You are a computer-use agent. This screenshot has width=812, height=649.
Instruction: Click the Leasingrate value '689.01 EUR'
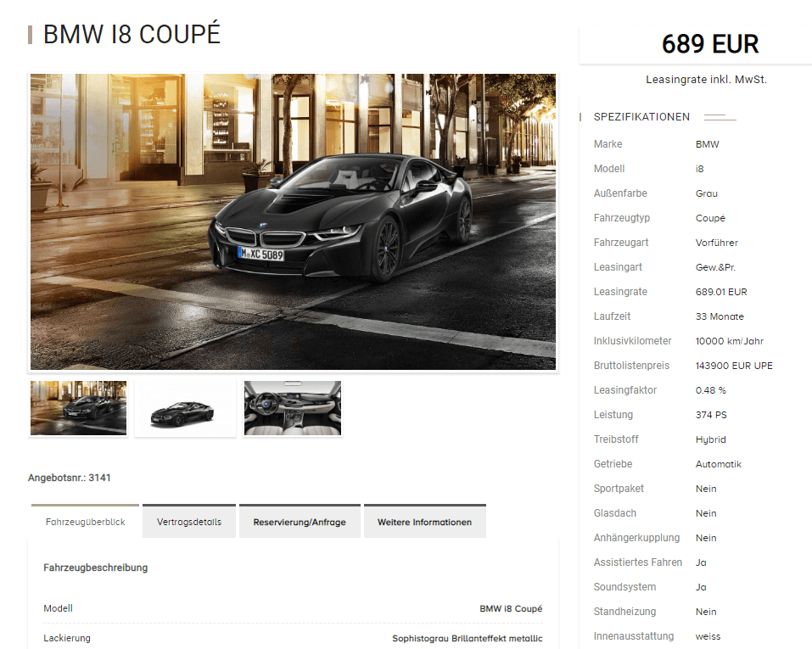tap(721, 292)
